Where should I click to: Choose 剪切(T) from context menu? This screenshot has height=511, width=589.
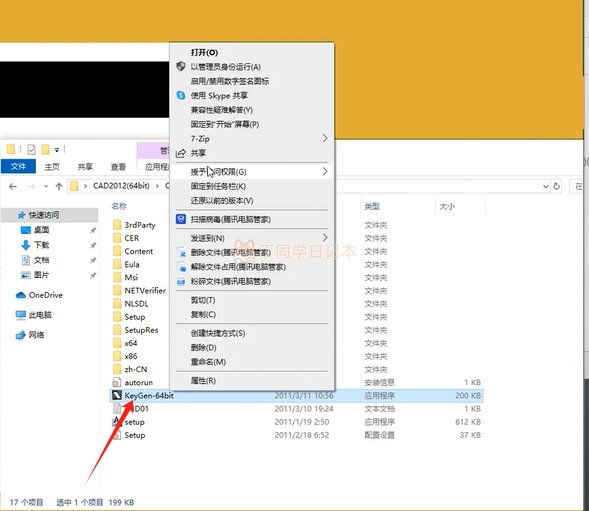click(x=203, y=300)
